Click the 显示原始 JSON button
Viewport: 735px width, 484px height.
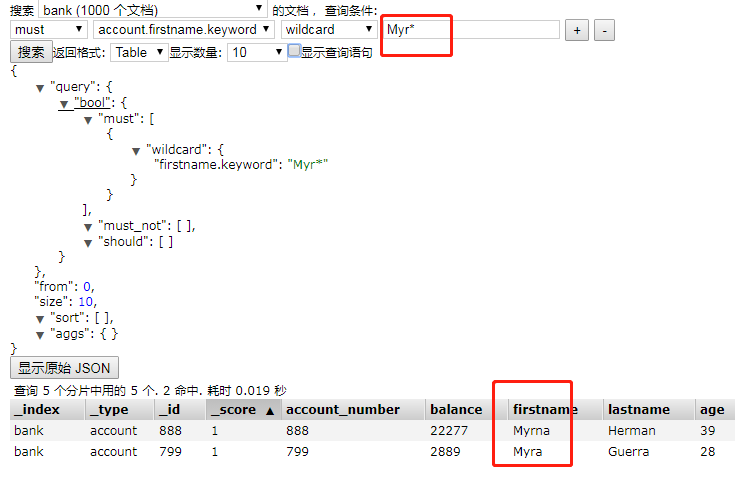coord(64,368)
